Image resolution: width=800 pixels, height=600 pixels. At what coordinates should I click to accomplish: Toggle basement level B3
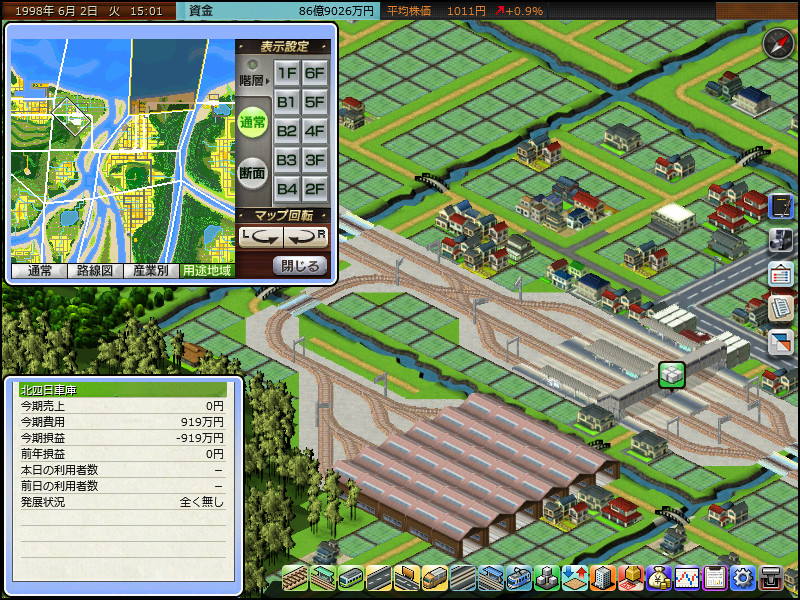click(287, 160)
